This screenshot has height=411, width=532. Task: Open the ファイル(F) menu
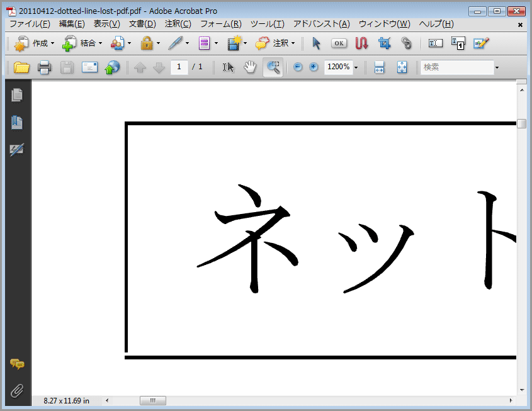click(30, 24)
